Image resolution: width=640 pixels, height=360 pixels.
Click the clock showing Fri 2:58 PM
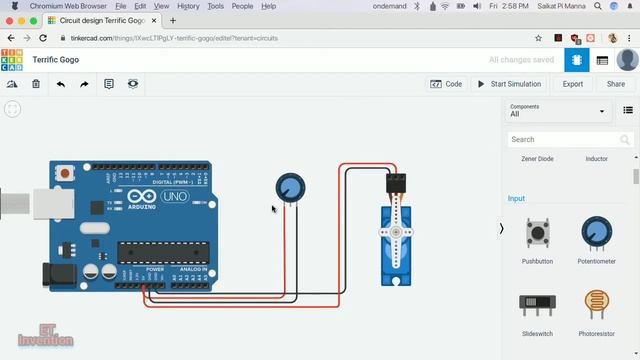click(509, 6)
